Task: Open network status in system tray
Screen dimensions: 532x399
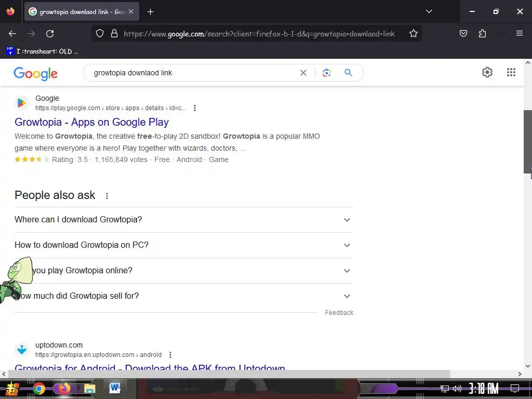Action: click(444, 389)
